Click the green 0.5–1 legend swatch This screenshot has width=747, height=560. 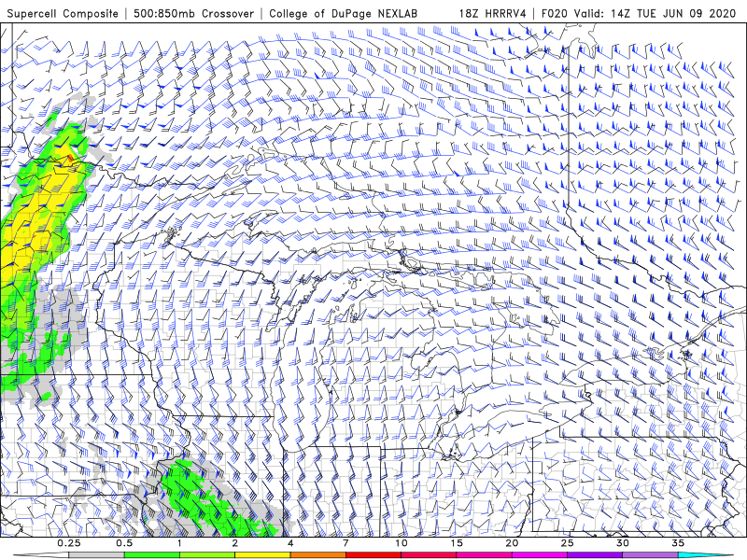coord(151,555)
